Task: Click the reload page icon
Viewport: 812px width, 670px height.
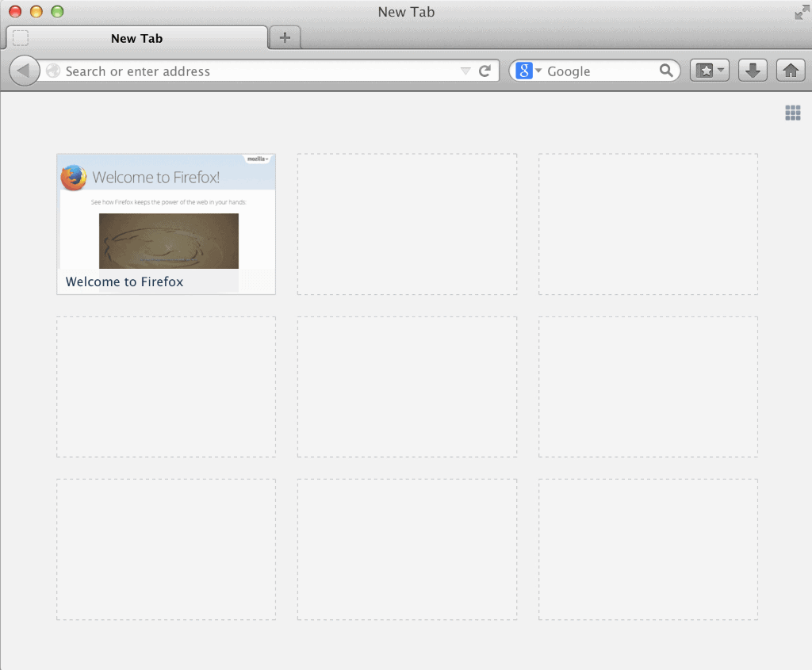Action: [x=485, y=70]
